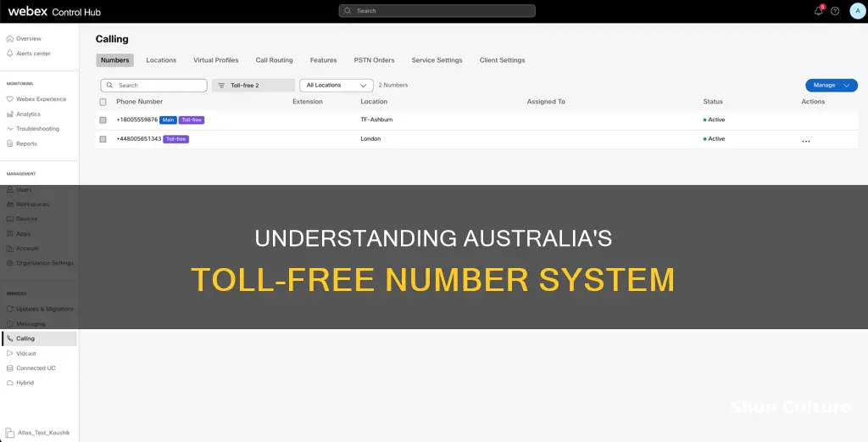This screenshot has width=868, height=442.
Task: Click the Location column header
Action: point(374,102)
